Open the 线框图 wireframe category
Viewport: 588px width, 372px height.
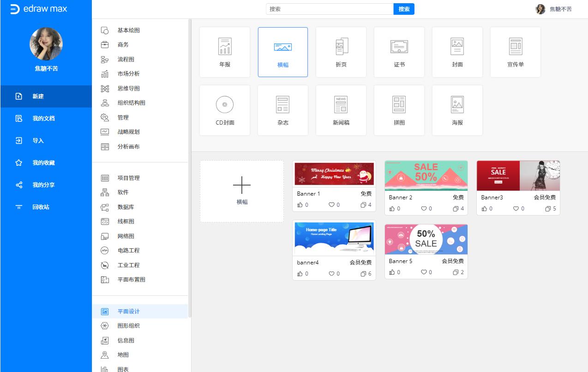click(x=104, y=222)
